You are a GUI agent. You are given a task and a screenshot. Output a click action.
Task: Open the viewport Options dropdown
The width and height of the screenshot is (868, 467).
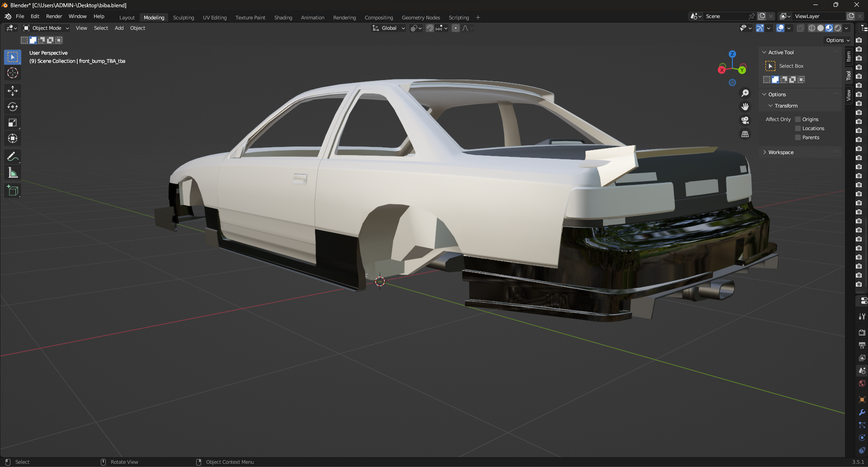coord(838,40)
